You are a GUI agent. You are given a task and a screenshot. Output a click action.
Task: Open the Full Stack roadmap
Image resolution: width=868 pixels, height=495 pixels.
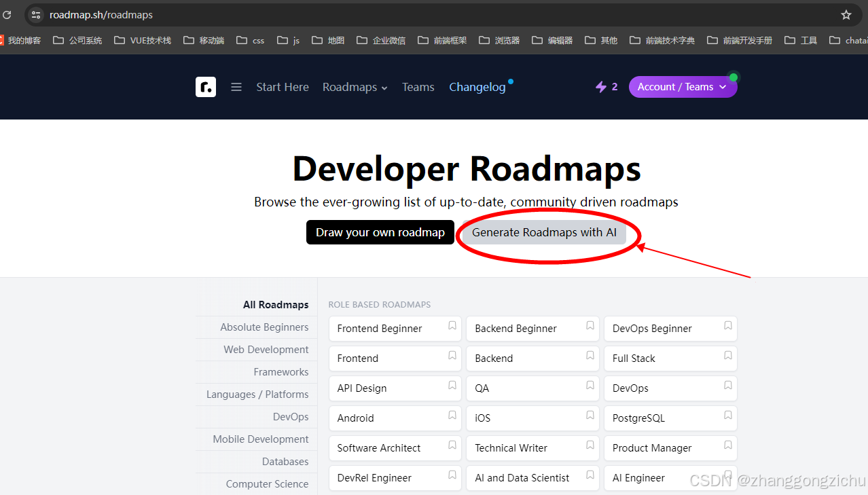670,359
